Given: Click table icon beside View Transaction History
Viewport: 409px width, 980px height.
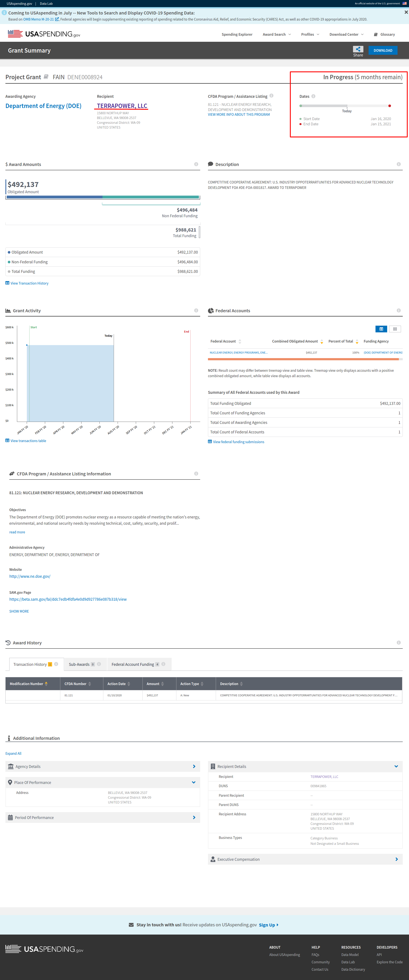Looking at the screenshot, I should [7, 283].
